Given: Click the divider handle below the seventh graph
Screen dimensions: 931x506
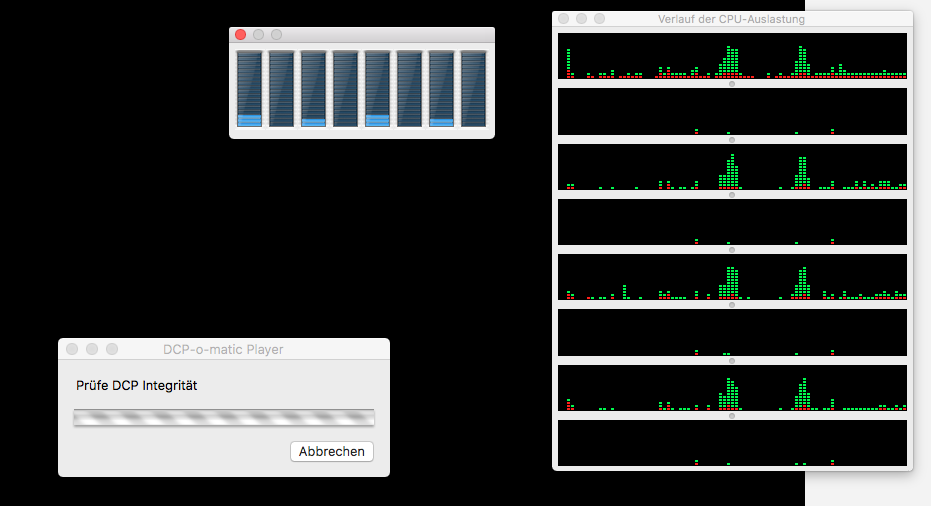Looking at the screenshot, I should click(x=732, y=416).
